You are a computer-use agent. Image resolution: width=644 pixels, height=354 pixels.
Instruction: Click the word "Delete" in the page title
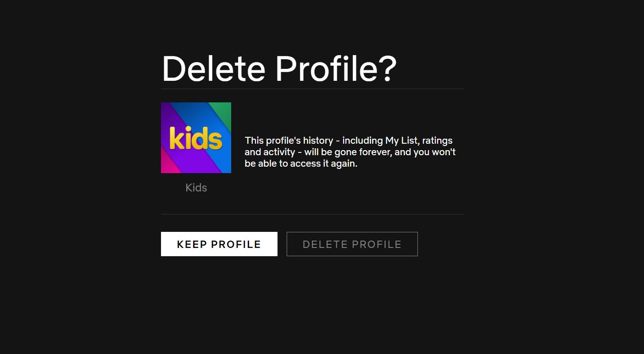click(x=213, y=69)
